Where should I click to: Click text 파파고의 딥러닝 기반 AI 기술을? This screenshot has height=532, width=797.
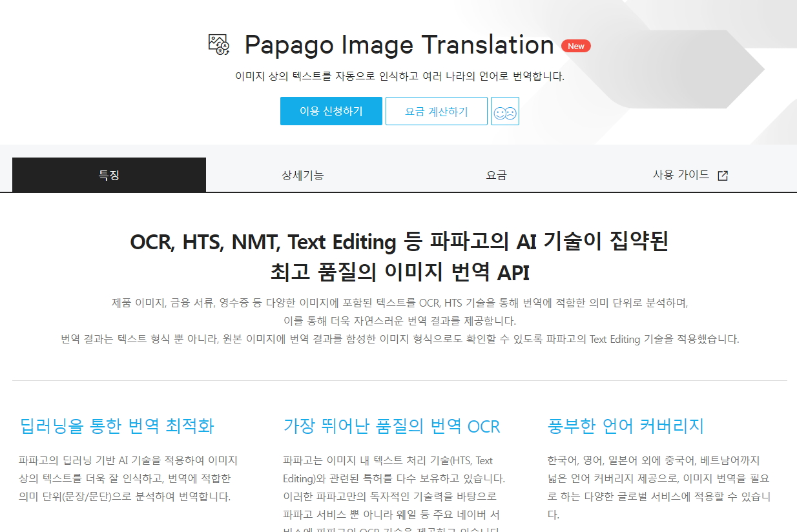(x=129, y=460)
